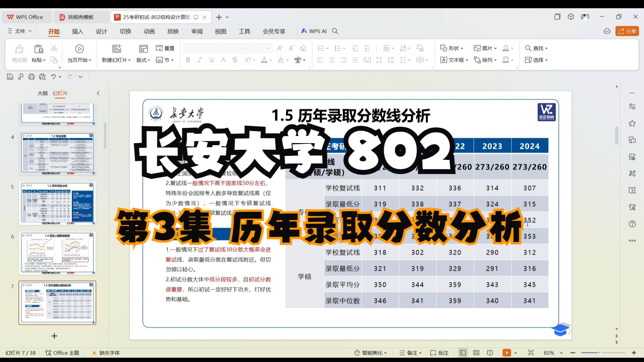Align text left
This screenshot has width=644, height=362.
point(320,60)
